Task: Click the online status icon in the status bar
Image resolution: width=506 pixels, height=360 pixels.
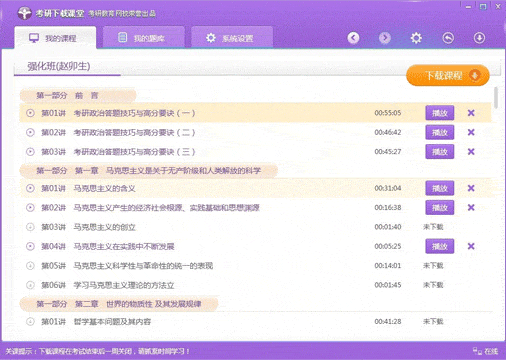Action: pos(478,351)
